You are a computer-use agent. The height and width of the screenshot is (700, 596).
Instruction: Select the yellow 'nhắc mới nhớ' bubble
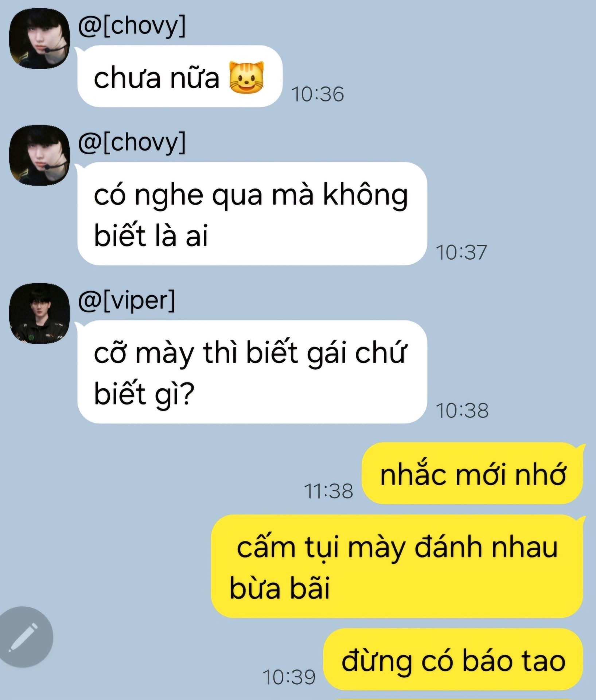click(x=472, y=473)
